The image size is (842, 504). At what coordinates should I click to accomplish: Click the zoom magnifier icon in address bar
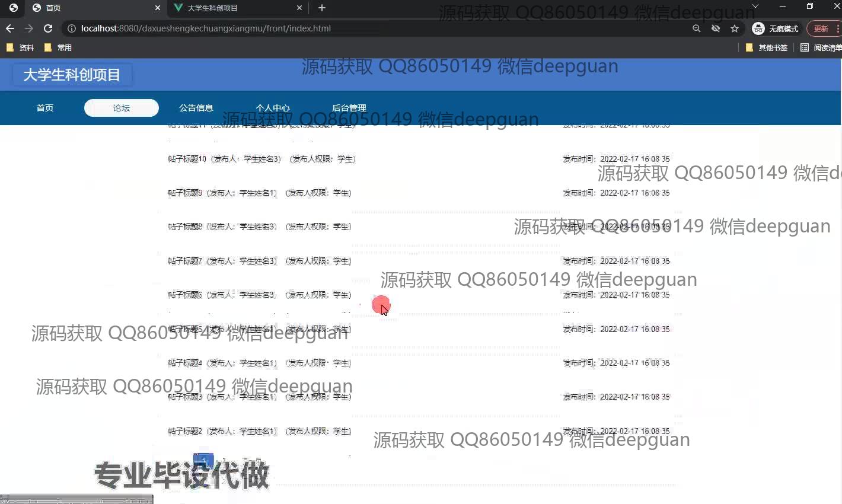coord(696,28)
